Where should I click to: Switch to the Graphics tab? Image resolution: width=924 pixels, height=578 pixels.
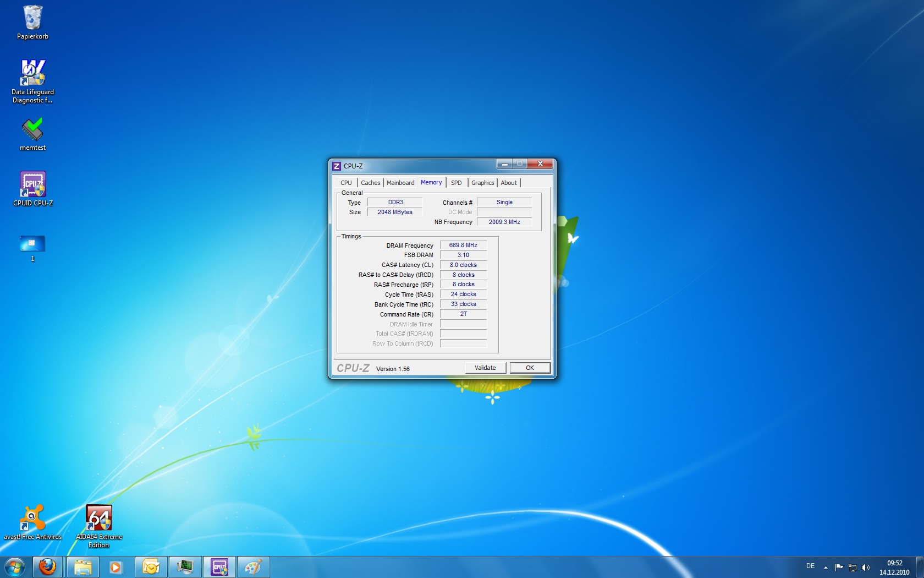pyautogui.click(x=482, y=183)
